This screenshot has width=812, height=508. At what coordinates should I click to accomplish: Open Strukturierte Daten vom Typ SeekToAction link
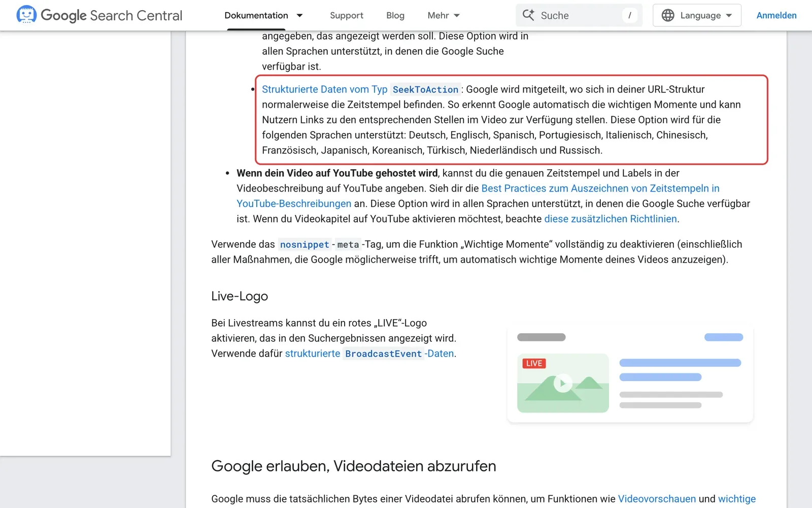[x=361, y=89]
